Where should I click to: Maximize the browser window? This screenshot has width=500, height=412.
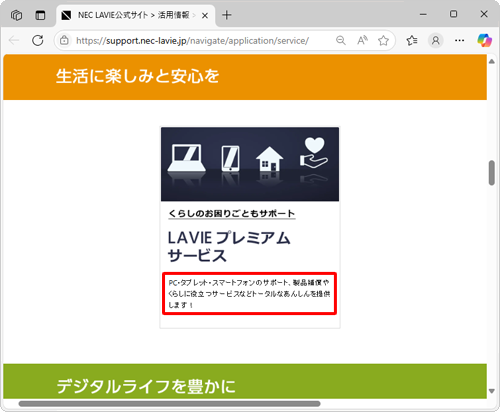(x=453, y=14)
